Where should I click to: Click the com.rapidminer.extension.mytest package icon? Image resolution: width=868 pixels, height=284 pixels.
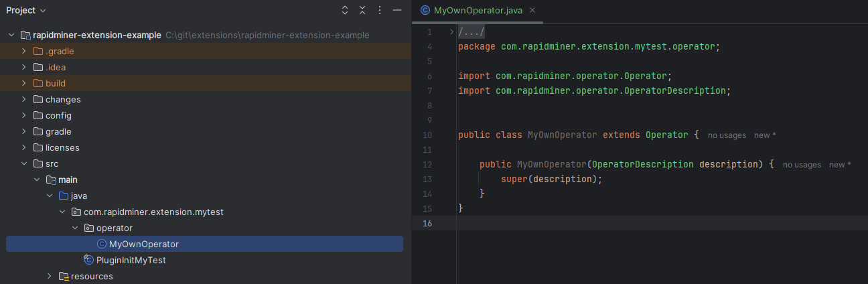pos(76,212)
